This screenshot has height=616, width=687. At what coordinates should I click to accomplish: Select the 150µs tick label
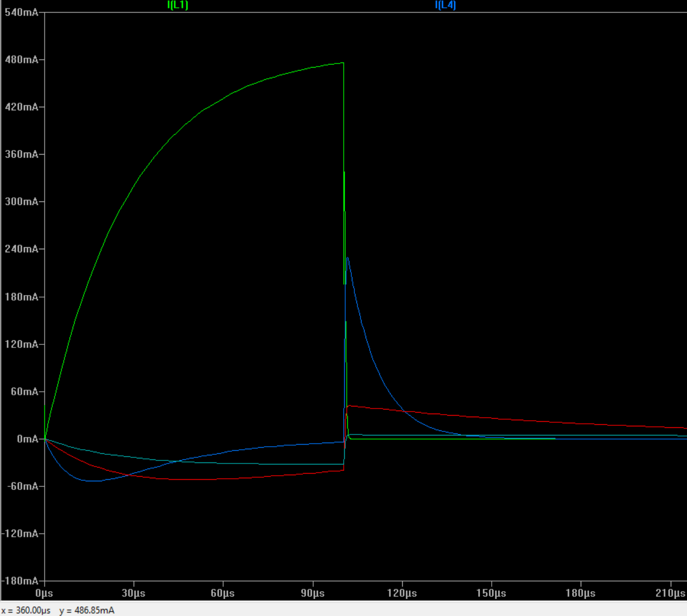[491, 594]
